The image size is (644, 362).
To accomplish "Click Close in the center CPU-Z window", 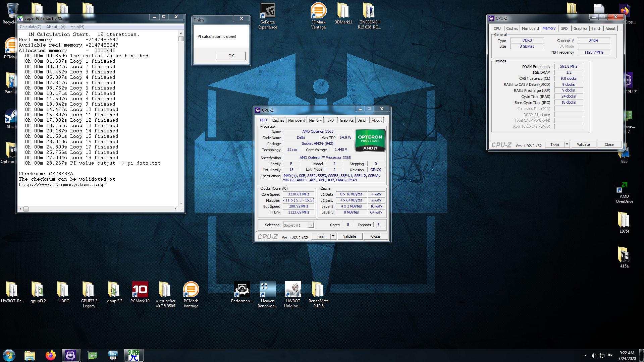I will click(375, 236).
